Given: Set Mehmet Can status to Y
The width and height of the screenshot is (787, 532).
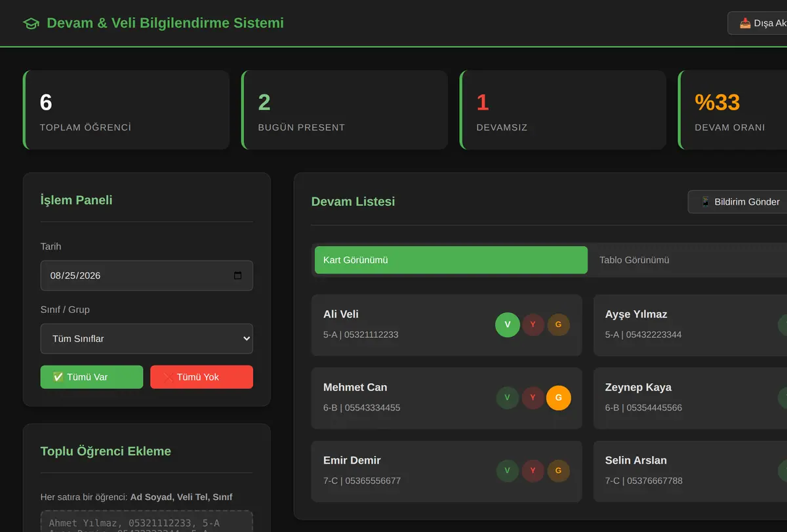Looking at the screenshot, I should click(x=533, y=398).
